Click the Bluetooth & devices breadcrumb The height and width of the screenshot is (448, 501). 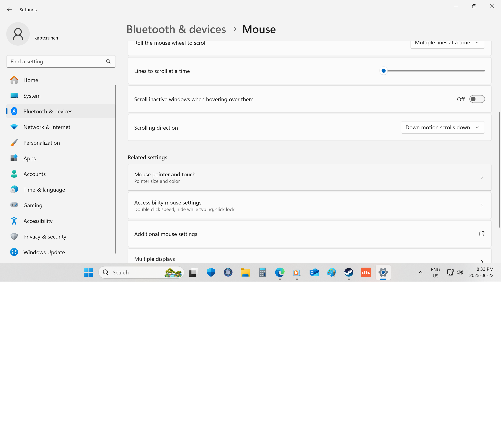176,29
